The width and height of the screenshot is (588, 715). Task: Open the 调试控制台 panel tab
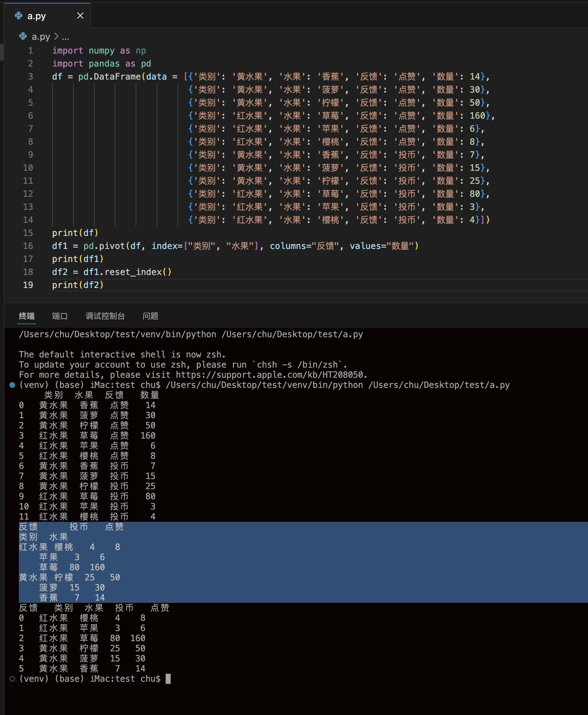[105, 316]
